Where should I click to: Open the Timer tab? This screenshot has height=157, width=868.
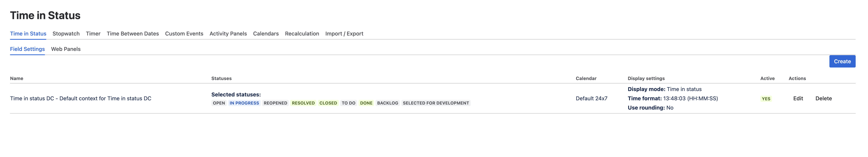pyautogui.click(x=93, y=34)
